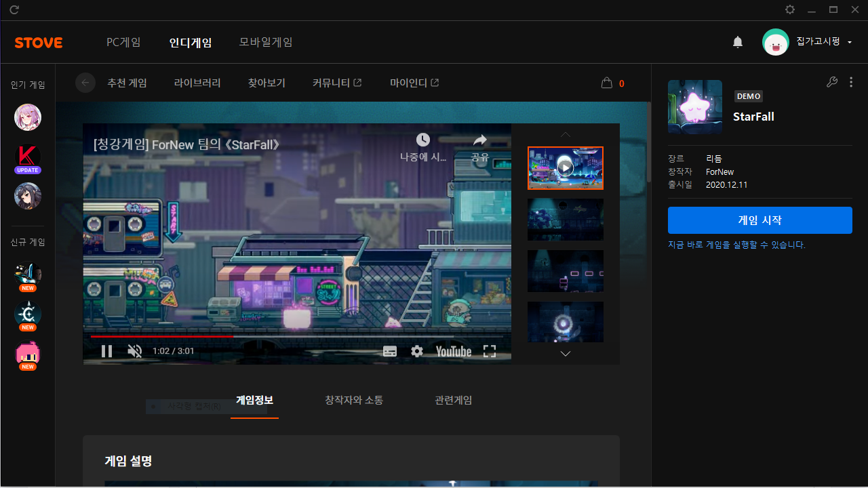Viewport: 868px width, 488px height.
Task: Open the wrench game settings icon
Action: click(x=832, y=82)
